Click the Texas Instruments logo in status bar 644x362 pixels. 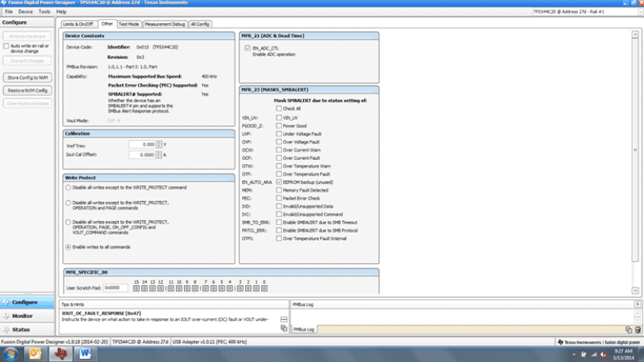tap(560, 342)
